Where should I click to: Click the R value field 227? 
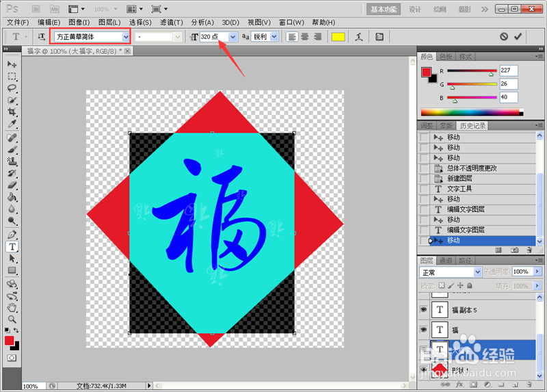(508, 70)
